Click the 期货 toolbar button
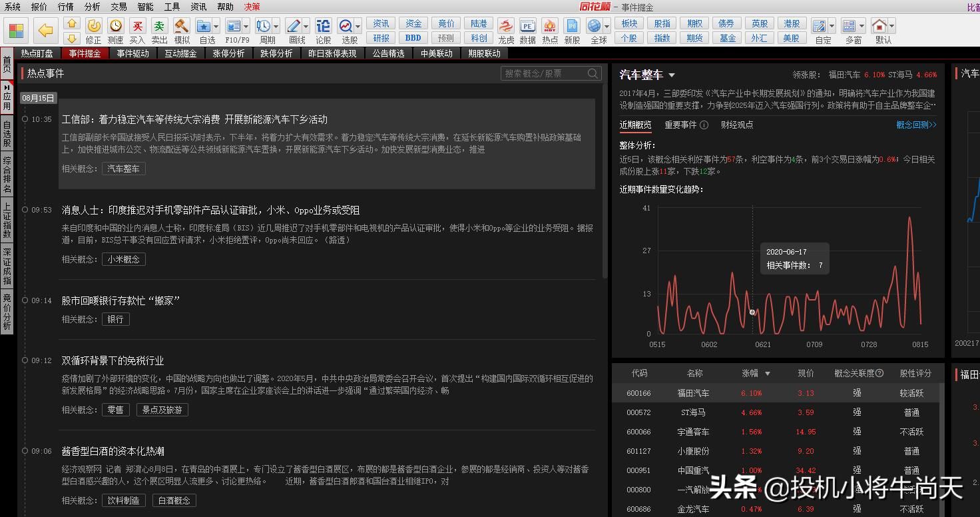This screenshot has width=980, height=517. [x=694, y=38]
